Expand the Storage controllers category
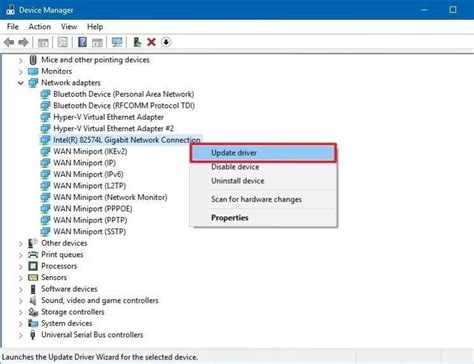This screenshot has height=364, width=474. pos(21,312)
